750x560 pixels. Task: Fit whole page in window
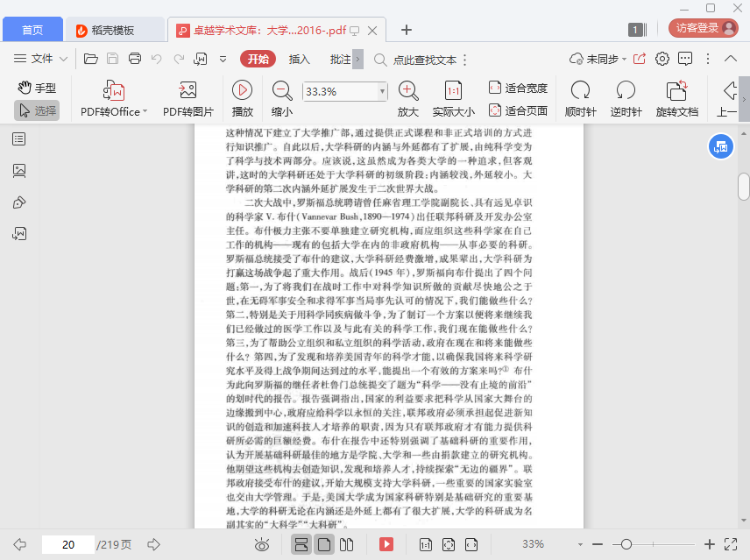click(x=518, y=111)
